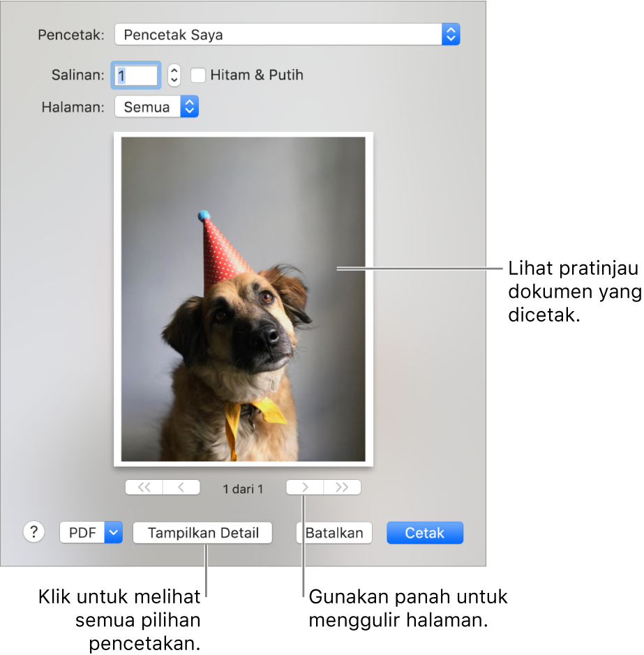Expand the PDF dropdown arrow

click(113, 532)
